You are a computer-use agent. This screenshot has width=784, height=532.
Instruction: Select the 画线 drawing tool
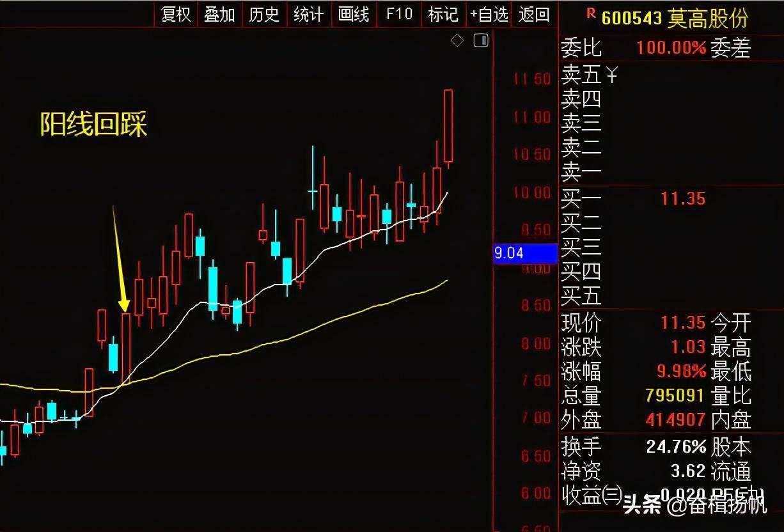354,14
